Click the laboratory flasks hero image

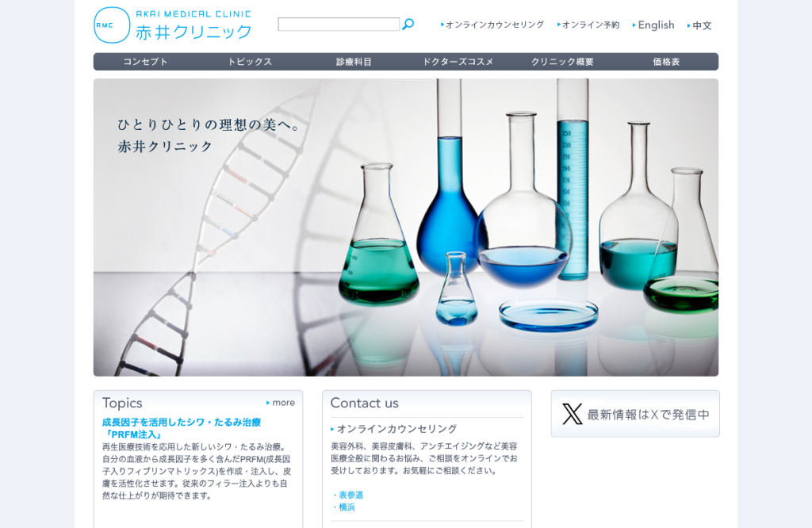pos(405,228)
